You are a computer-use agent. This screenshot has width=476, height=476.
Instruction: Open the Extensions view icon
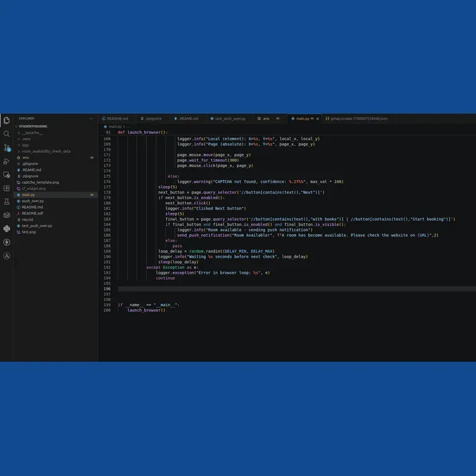tap(7, 188)
